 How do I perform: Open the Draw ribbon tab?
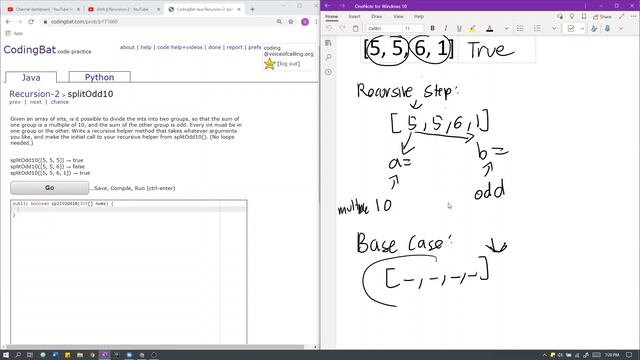click(x=376, y=17)
